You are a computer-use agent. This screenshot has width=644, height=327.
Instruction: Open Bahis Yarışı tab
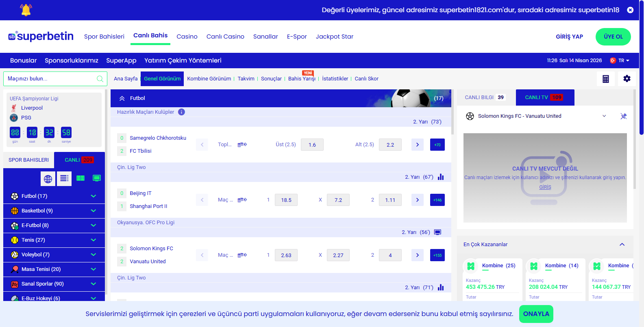(x=302, y=79)
